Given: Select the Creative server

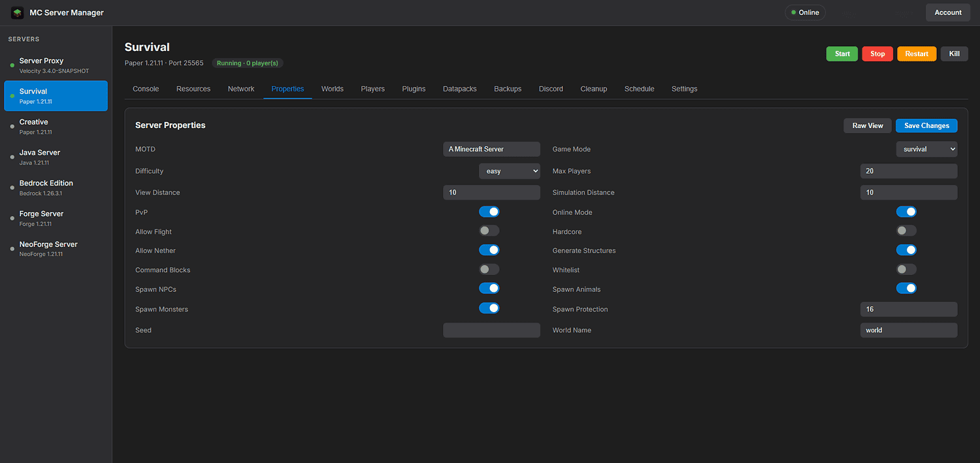Looking at the screenshot, I should click(56, 127).
